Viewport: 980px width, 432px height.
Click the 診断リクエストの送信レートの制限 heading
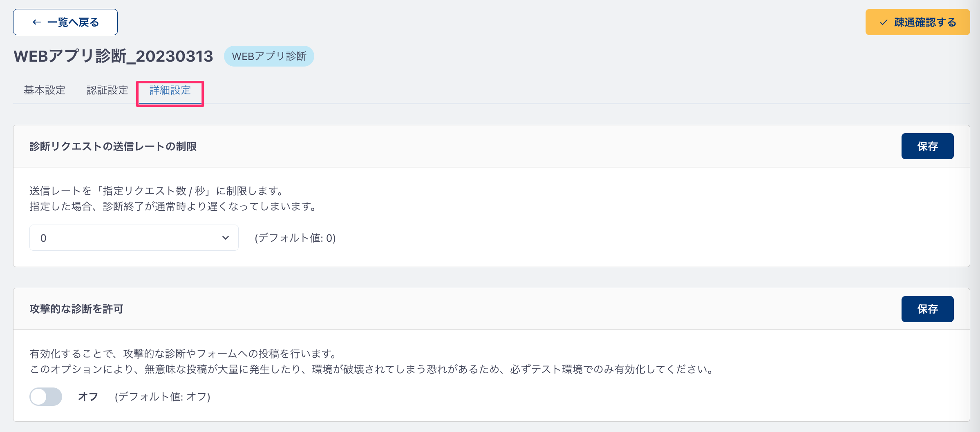click(x=113, y=147)
